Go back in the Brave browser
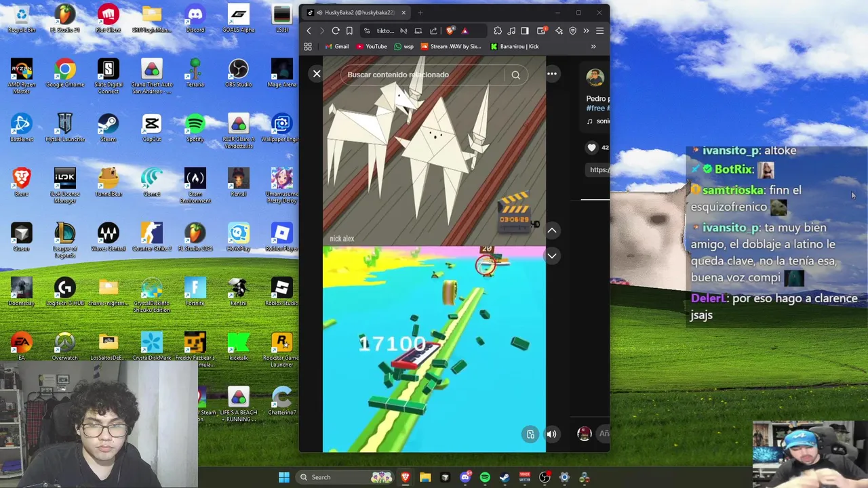868x488 pixels. point(309,30)
